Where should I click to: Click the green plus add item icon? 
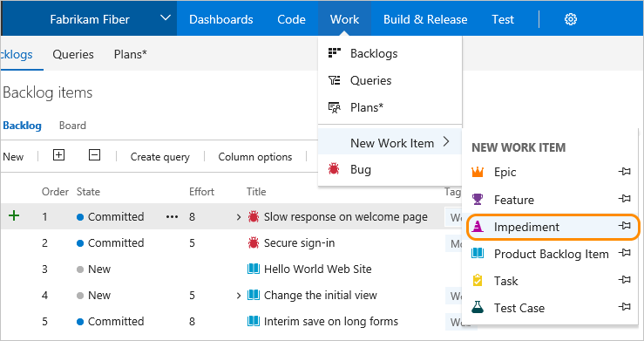14,215
